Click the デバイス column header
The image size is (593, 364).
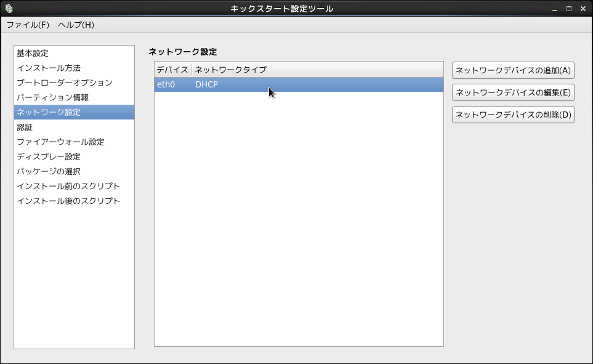point(172,69)
